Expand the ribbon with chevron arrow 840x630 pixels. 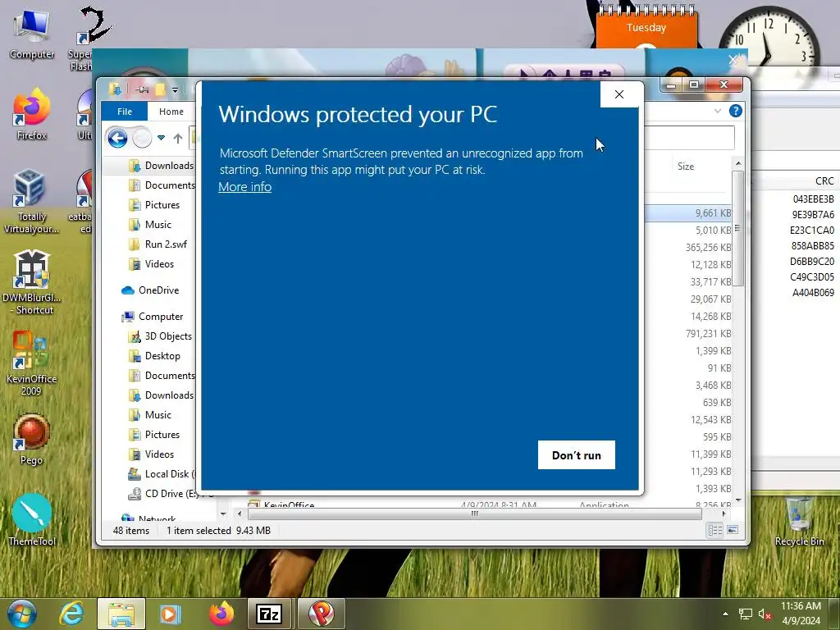point(718,111)
